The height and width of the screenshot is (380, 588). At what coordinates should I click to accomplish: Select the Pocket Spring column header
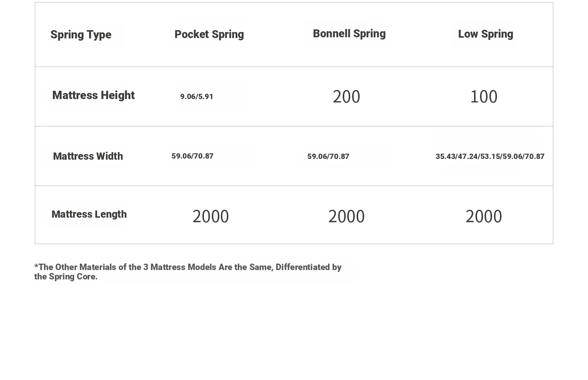[209, 34]
